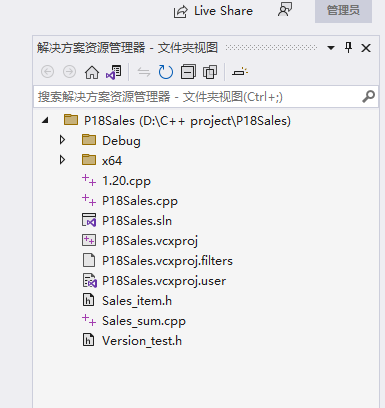This screenshot has height=408, width=385.
Task: Click the folder icon beside Debug
Action: [x=89, y=140]
